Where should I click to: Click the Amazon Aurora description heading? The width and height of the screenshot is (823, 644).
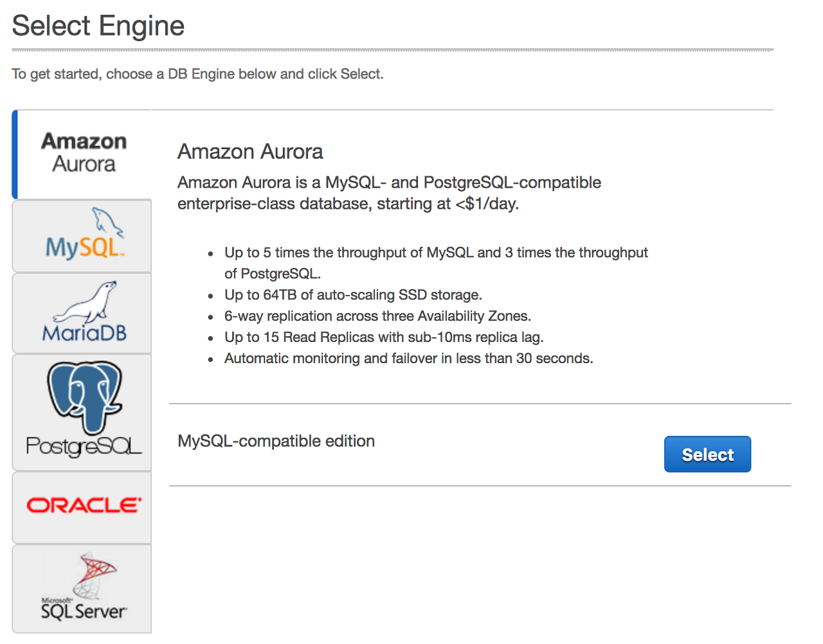pyautogui.click(x=250, y=152)
